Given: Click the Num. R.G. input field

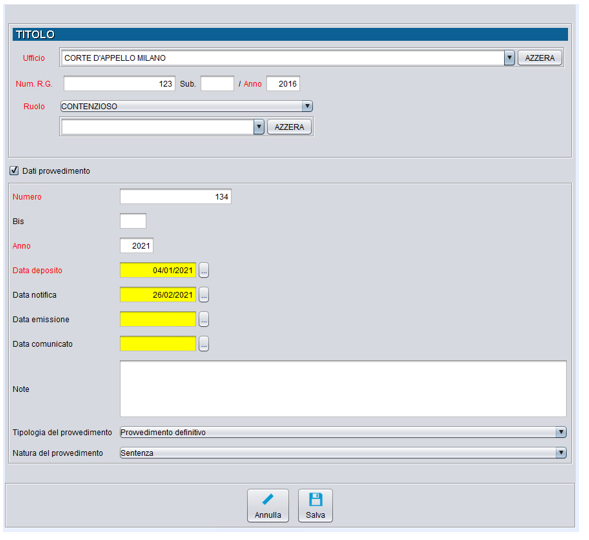Looking at the screenshot, I should point(119,84).
